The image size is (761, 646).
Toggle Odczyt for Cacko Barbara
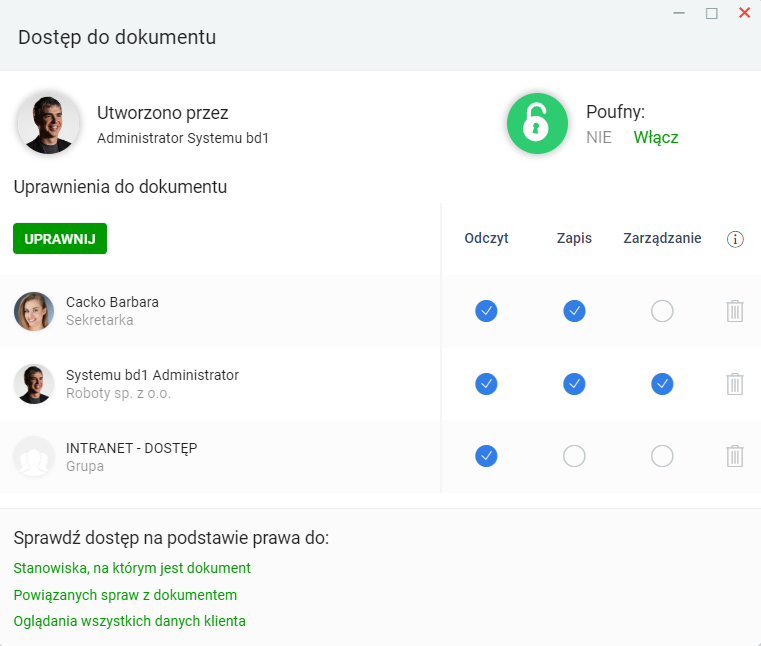click(x=486, y=311)
